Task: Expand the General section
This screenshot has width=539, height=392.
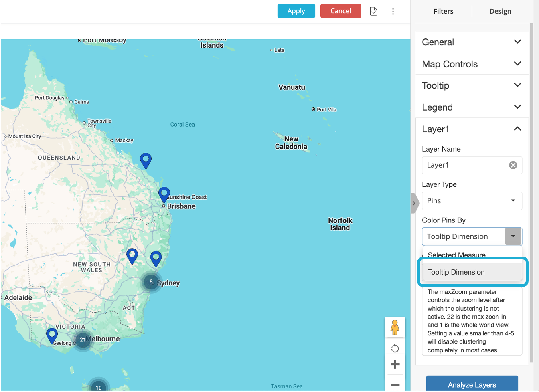Action: coord(472,42)
